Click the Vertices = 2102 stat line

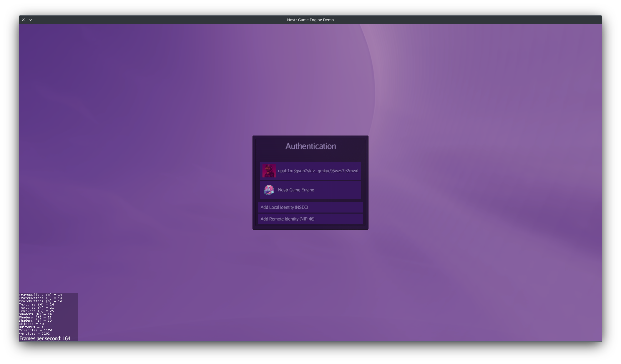pos(34,334)
